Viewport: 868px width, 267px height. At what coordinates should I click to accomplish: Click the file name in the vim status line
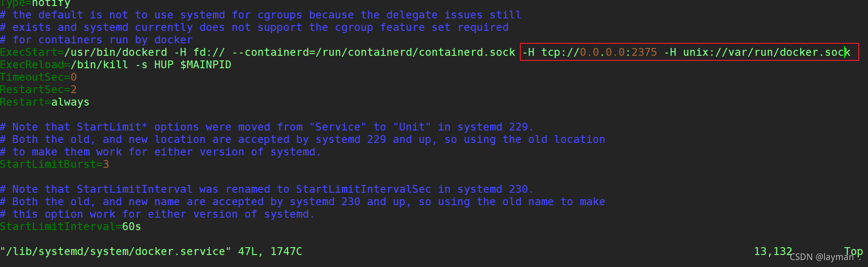(x=115, y=252)
